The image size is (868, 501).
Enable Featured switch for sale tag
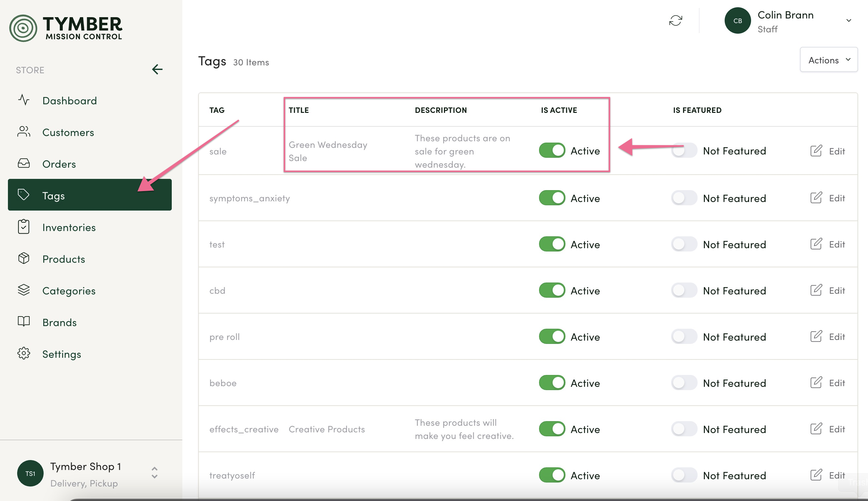(684, 150)
